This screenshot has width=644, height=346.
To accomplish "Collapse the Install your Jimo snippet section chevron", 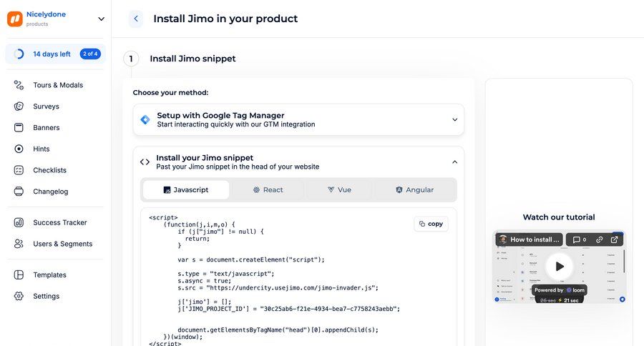I will (454, 162).
